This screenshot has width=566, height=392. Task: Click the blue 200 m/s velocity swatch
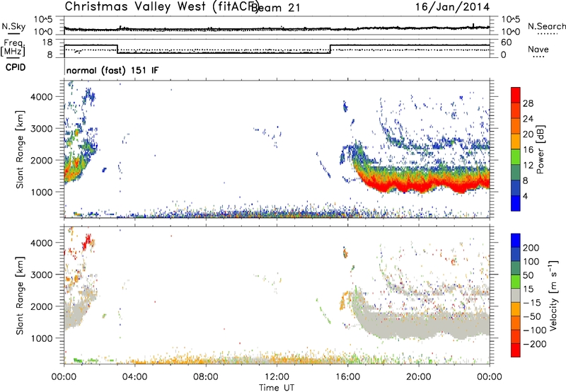[516, 241]
